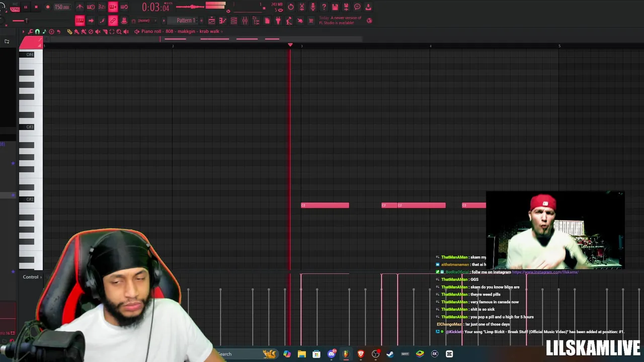644x362 pixels.
Task: Select the Slice tool in piano roll
Action: pos(105,32)
